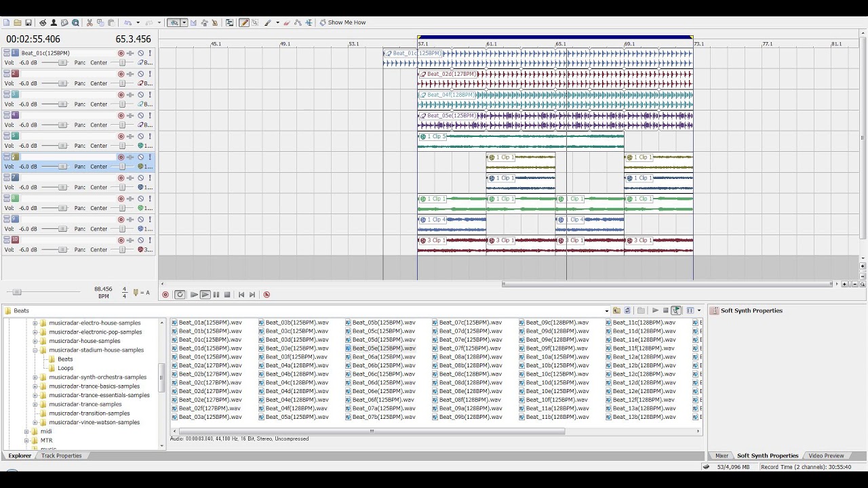Select the Erase tool

(x=287, y=22)
